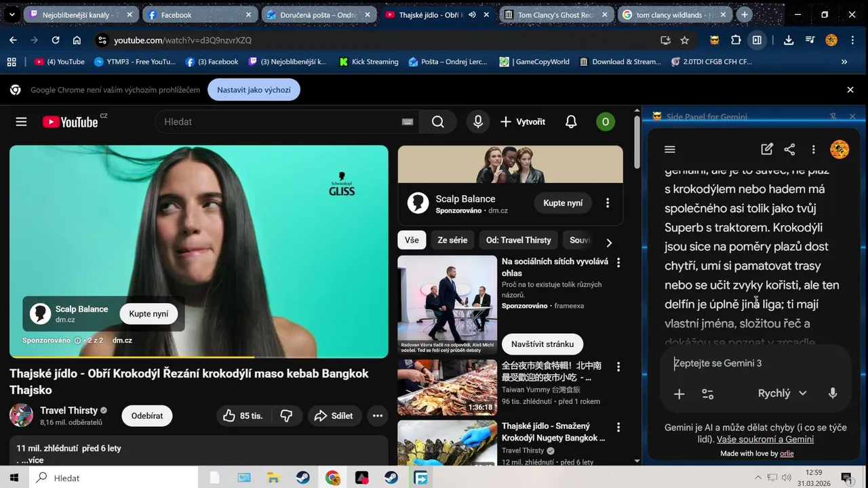Open more actions ellipsis under video
Screen dimensions: 868x488
[x=378, y=415]
